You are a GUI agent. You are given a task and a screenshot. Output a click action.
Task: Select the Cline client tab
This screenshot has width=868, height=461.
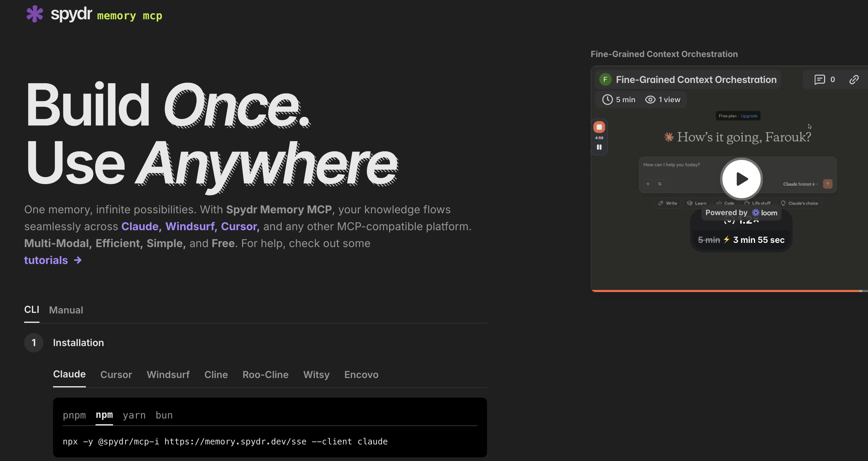216,375
